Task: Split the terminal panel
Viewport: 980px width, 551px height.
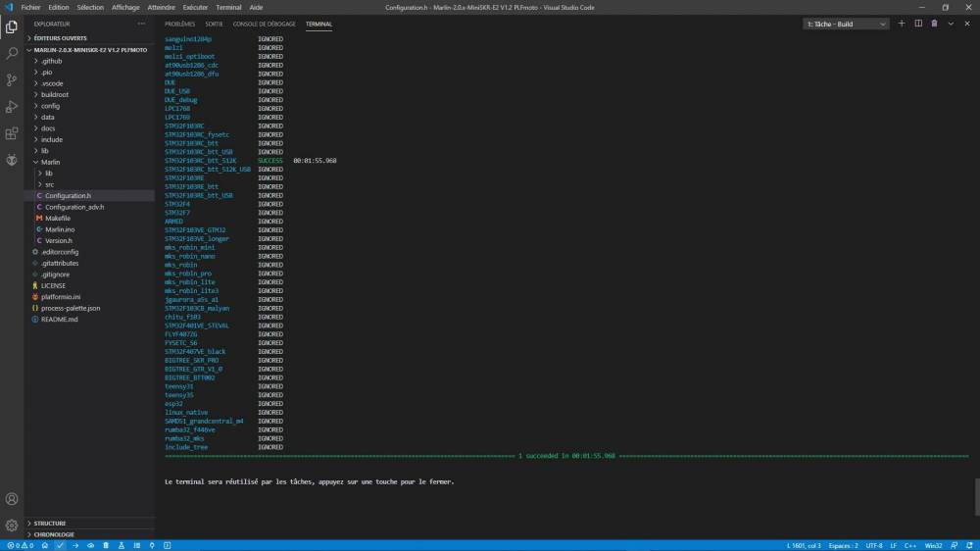Action: 918,24
